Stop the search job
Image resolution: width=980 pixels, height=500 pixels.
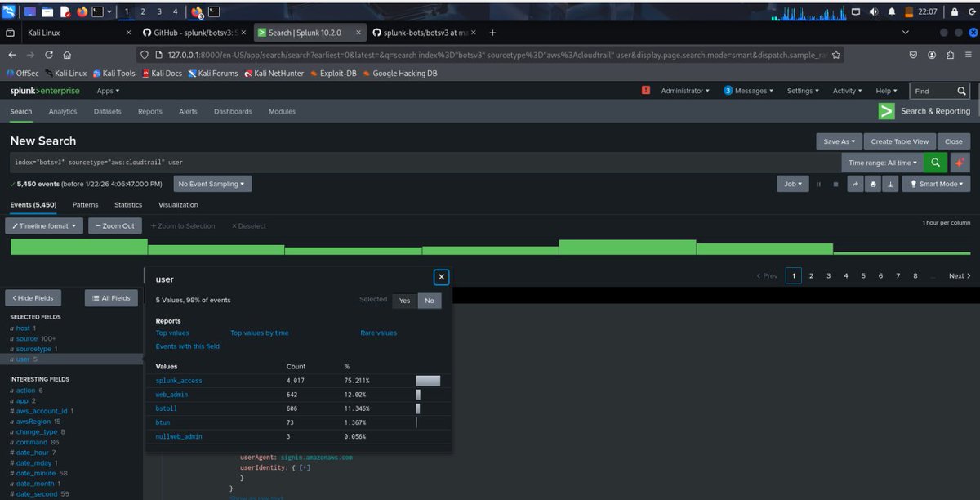pyautogui.click(x=835, y=185)
